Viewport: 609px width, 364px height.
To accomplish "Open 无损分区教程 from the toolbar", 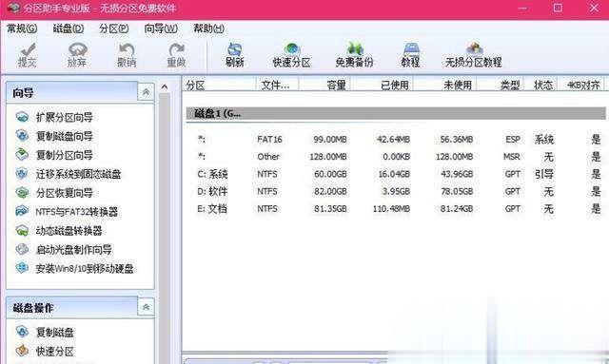I will 474,55.
